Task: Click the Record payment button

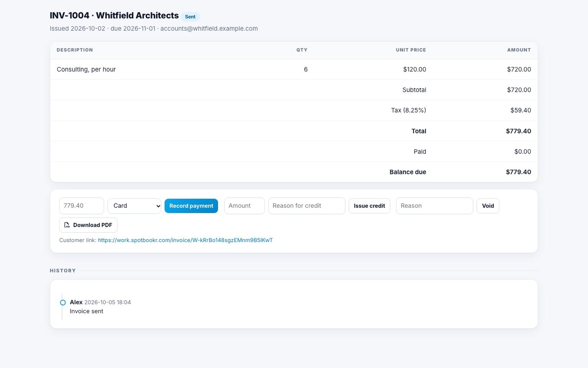Action: click(x=191, y=206)
